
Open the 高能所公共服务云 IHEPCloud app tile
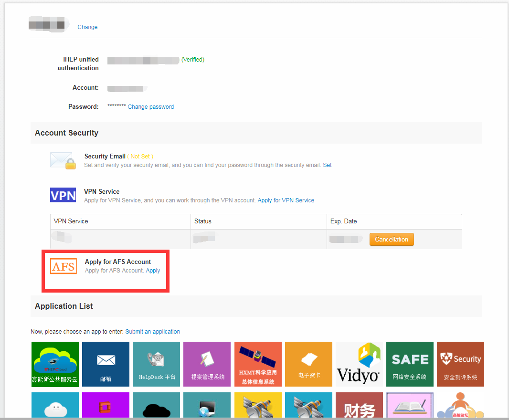coord(55,364)
